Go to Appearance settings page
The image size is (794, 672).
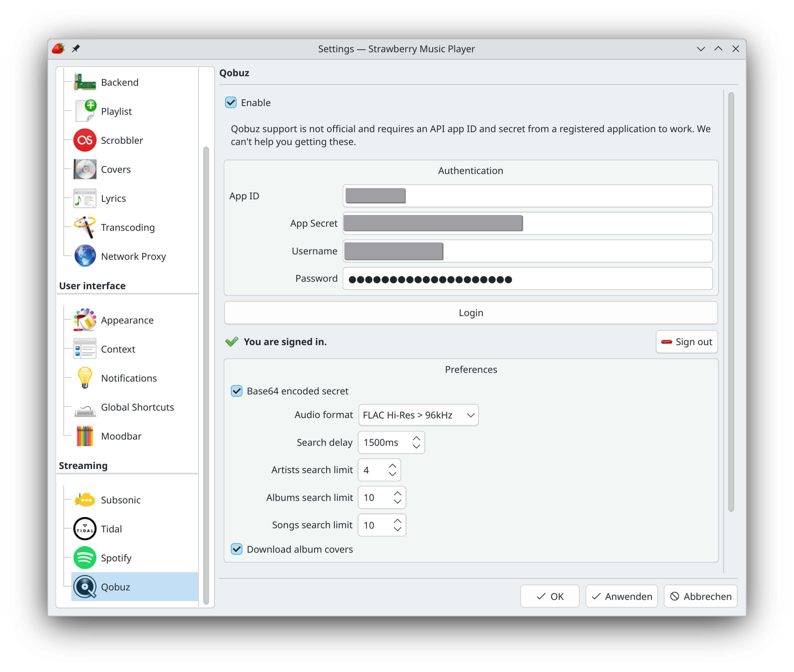coord(127,320)
